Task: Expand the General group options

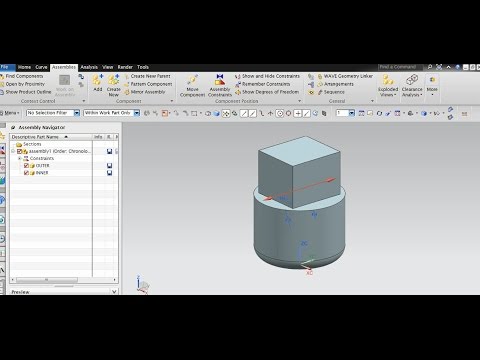Action: [x=372, y=101]
